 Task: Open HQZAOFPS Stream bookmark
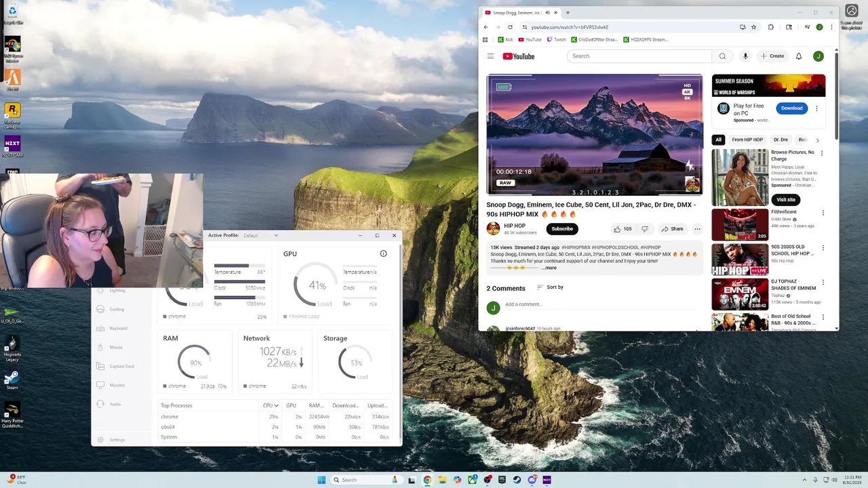point(645,39)
